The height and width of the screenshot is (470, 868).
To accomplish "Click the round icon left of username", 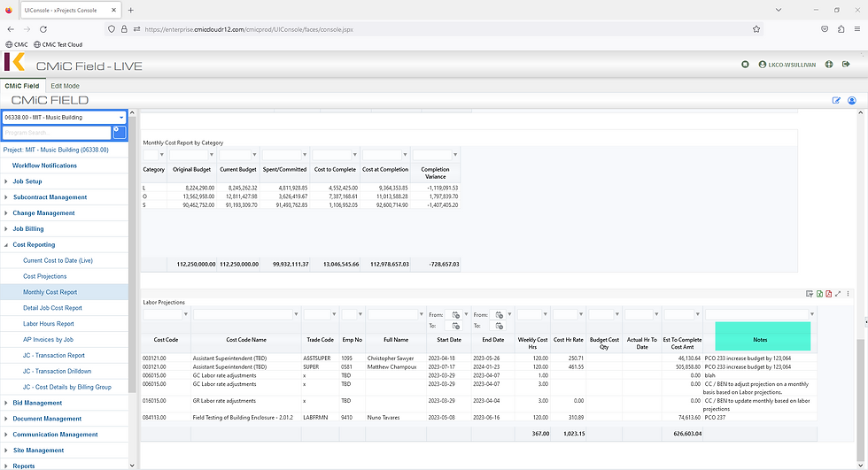I will [745, 65].
